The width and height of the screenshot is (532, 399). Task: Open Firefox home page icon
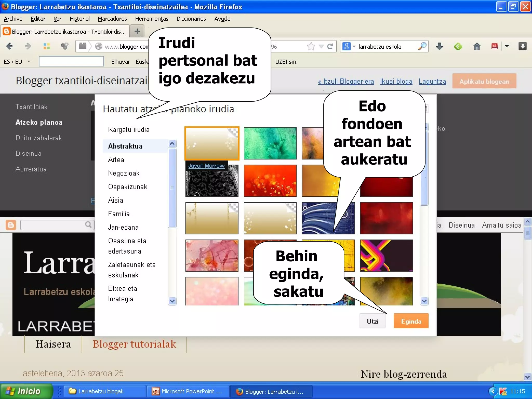[x=477, y=46]
